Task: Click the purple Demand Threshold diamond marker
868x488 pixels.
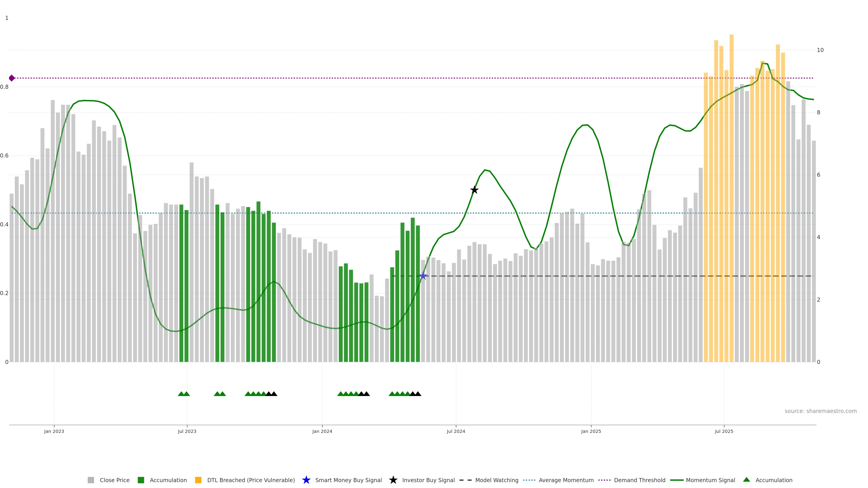Action: [x=12, y=78]
